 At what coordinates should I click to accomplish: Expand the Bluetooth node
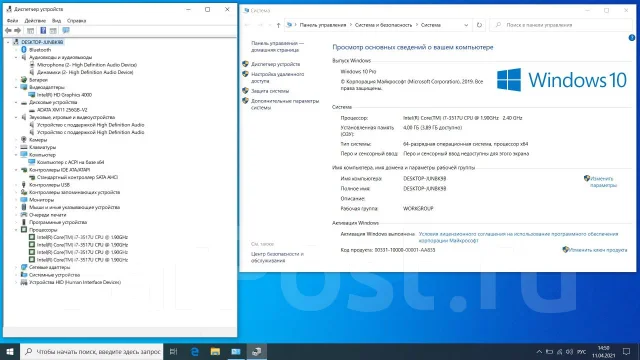[x=16, y=50]
